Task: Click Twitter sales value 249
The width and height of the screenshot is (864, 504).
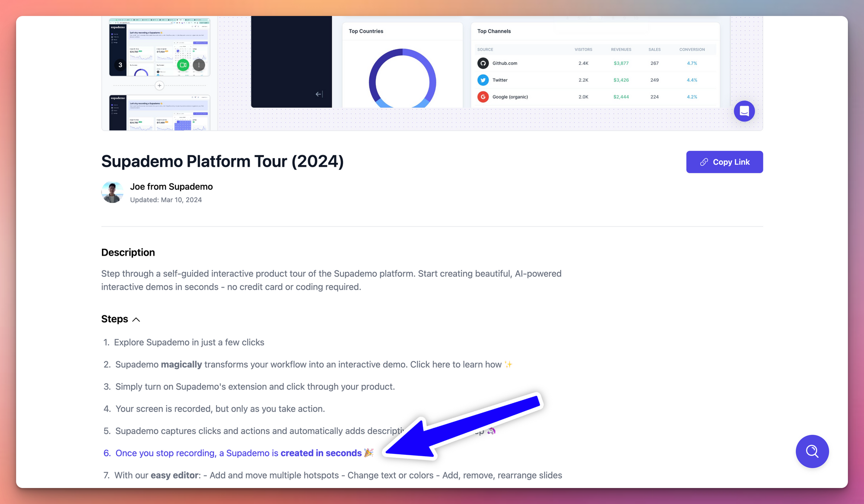Action: (654, 80)
